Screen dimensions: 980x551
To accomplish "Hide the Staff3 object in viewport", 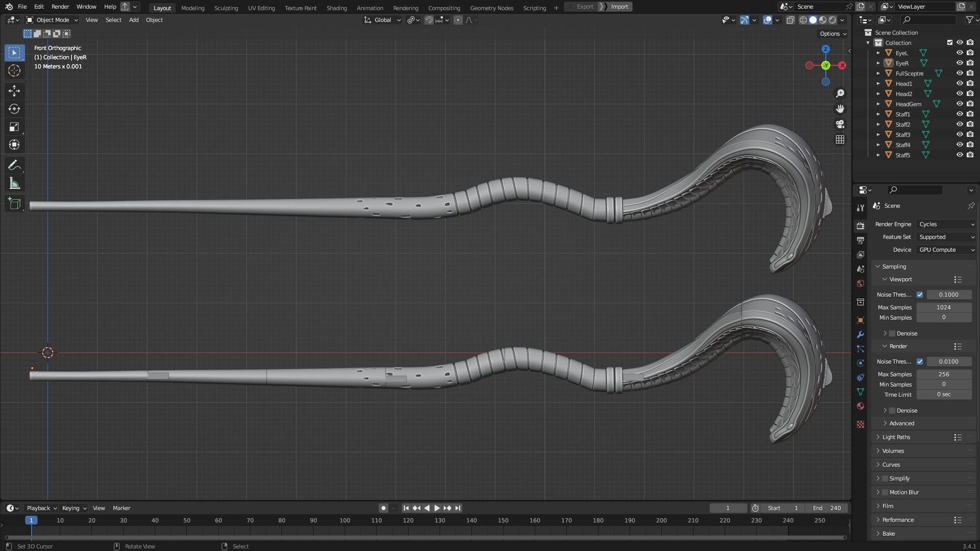I will tap(960, 135).
